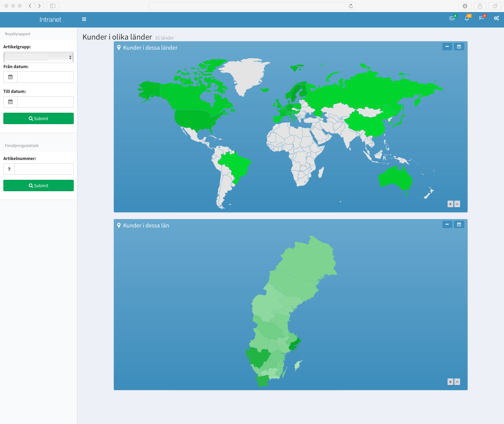Click the calendar icon beside Till datum
The width and height of the screenshot is (504, 424).
click(10, 102)
